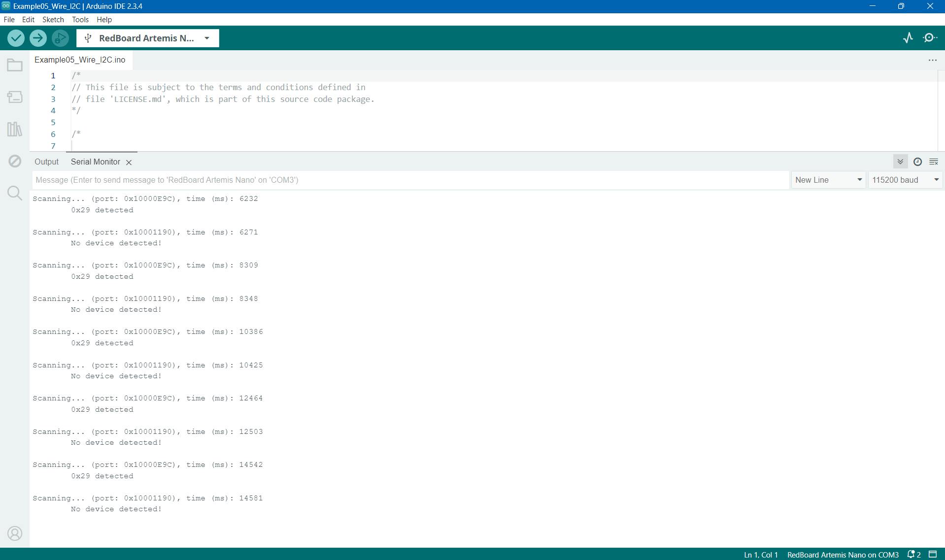Click the 'Ln 1, Col 1' cursor position
The height and width of the screenshot is (560, 945).
761,555
